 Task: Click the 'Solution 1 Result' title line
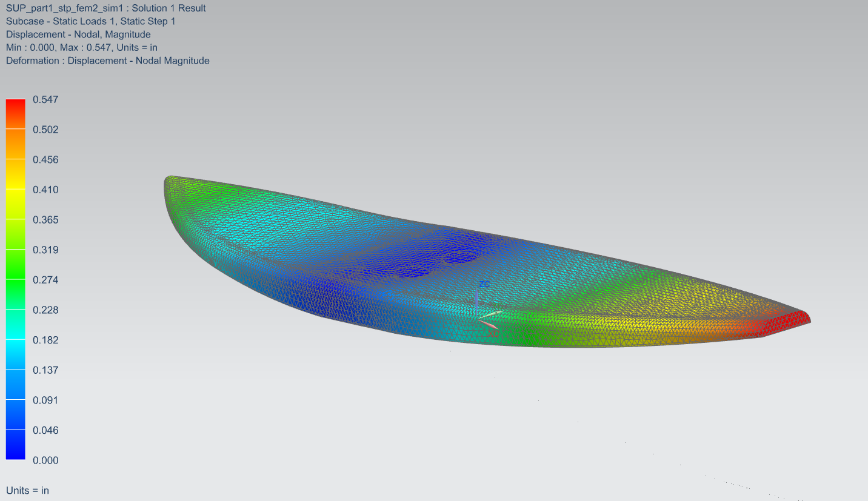105,8
